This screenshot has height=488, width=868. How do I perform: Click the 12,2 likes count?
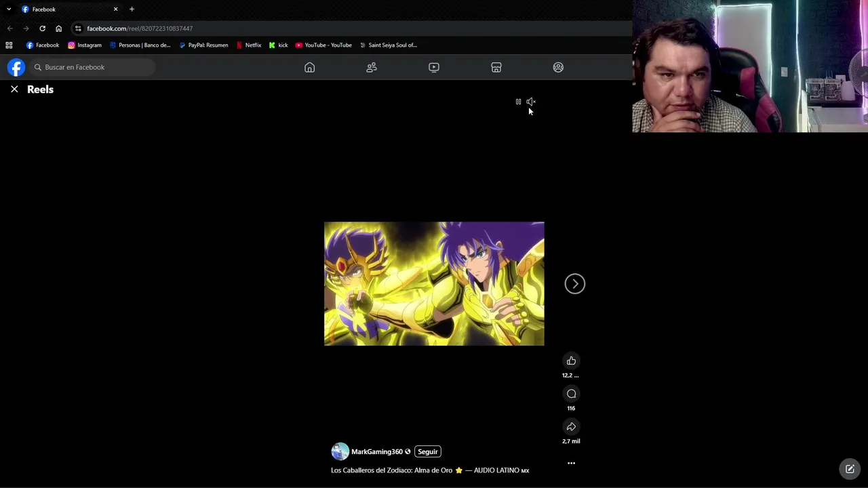(570, 375)
